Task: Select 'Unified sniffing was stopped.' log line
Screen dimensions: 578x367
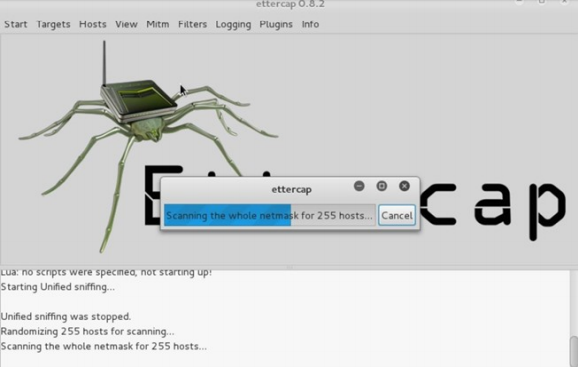Action: [x=66, y=317]
